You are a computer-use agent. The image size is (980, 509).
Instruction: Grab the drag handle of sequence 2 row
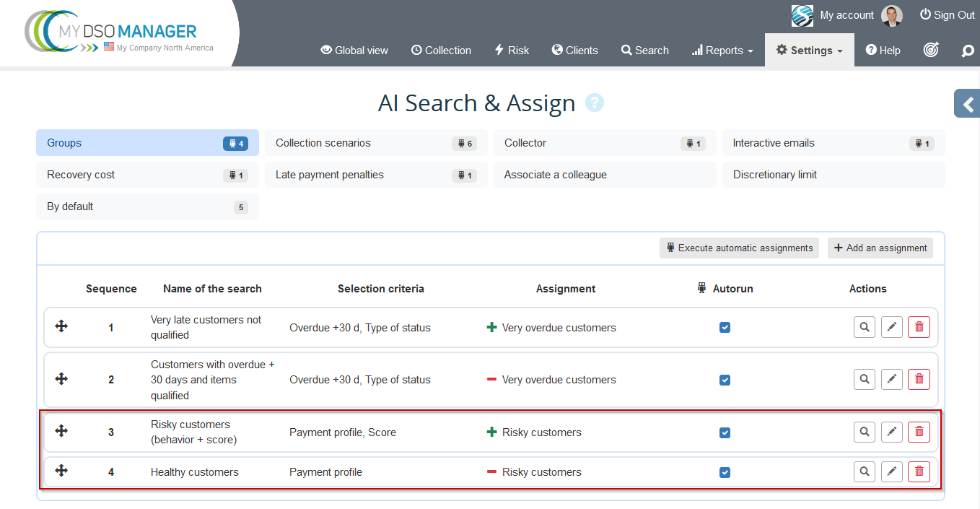[61, 379]
